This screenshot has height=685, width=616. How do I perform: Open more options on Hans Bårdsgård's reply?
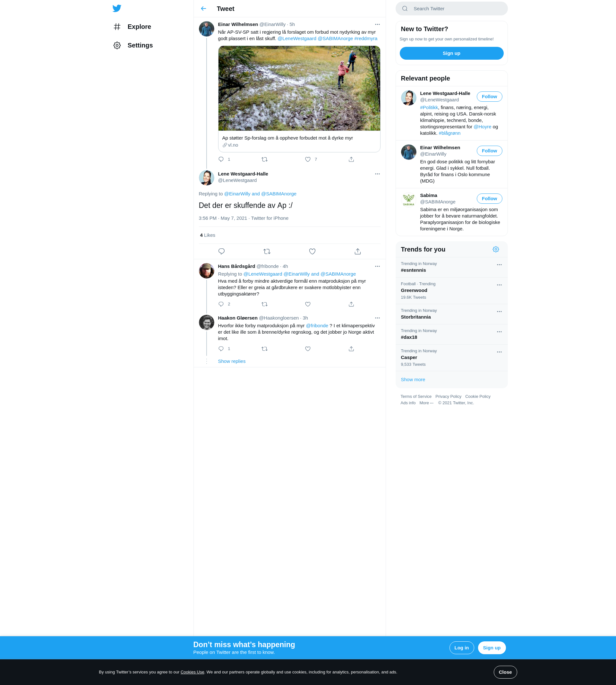pyautogui.click(x=377, y=266)
